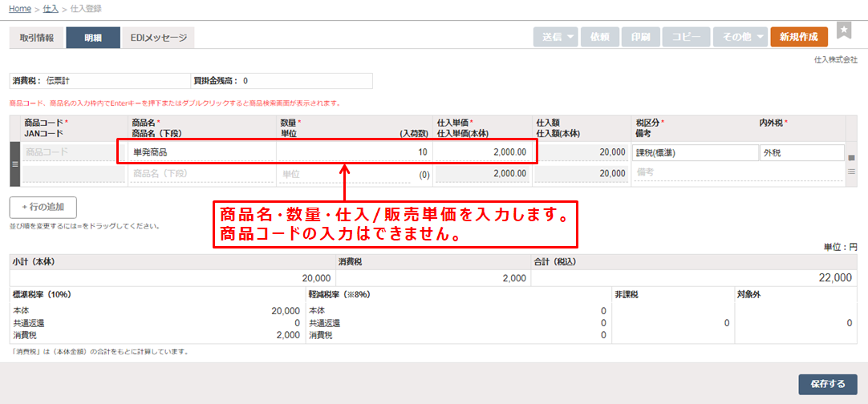Click the small square icon at row end
Image resolution: width=868 pixels, height=404 pixels.
(851, 157)
